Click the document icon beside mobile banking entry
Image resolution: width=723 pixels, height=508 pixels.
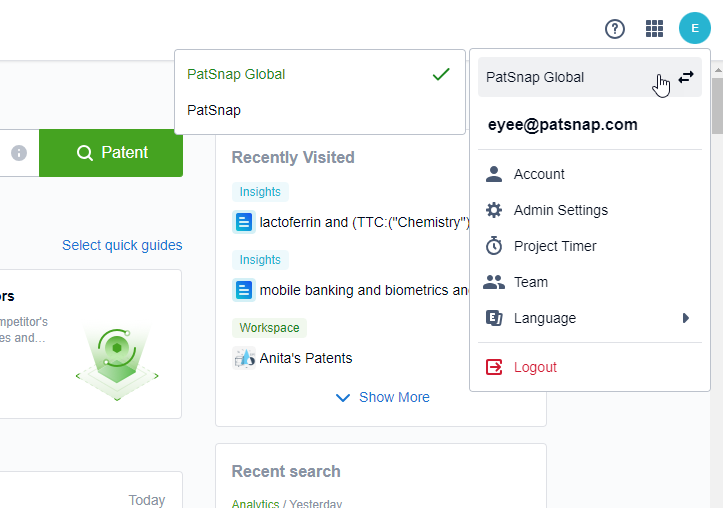pyautogui.click(x=244, y=290)
